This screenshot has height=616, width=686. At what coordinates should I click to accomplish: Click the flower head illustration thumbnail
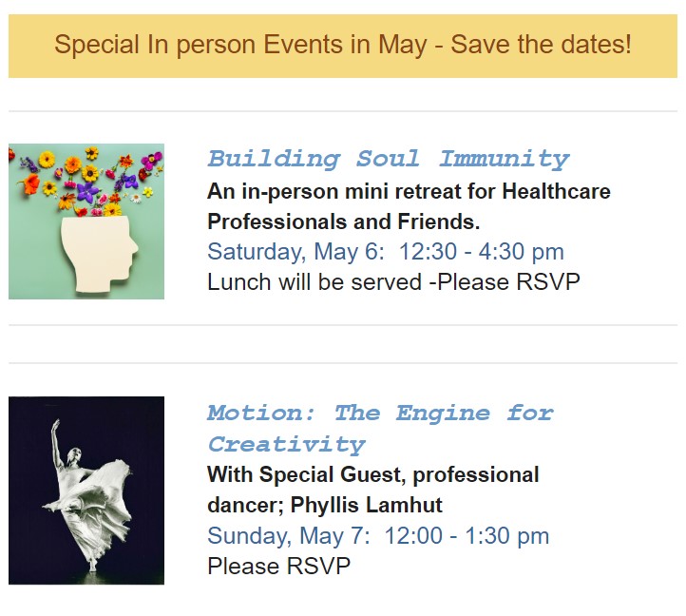(86, 221)
